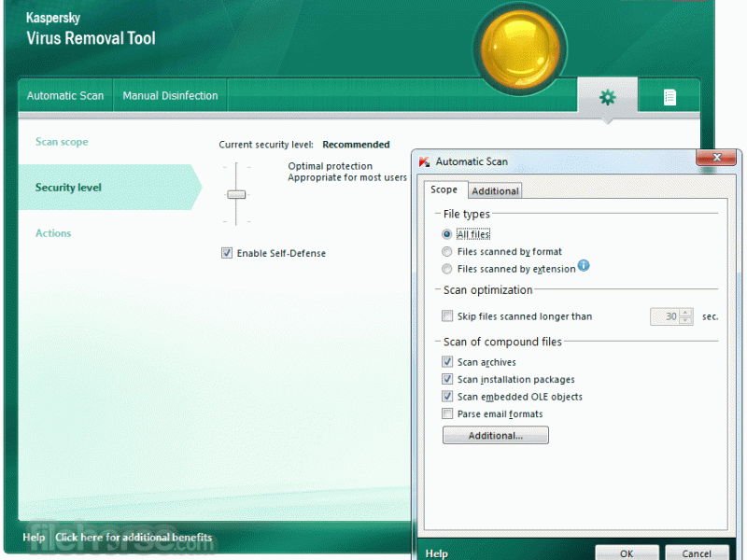Screen dimensions: 747x560
Task: Open Help in the main window footer
Action: click(x=34, y=538)
